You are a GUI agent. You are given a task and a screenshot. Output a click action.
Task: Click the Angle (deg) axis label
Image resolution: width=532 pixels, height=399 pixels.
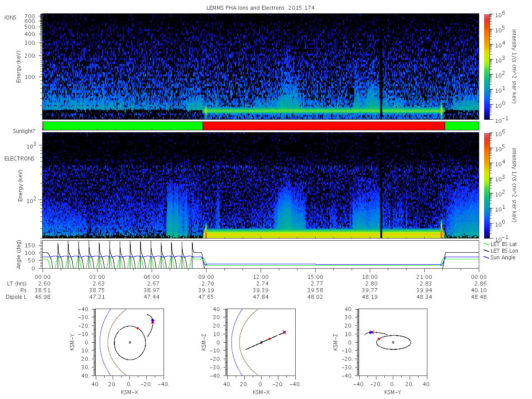tap(20, 255)
